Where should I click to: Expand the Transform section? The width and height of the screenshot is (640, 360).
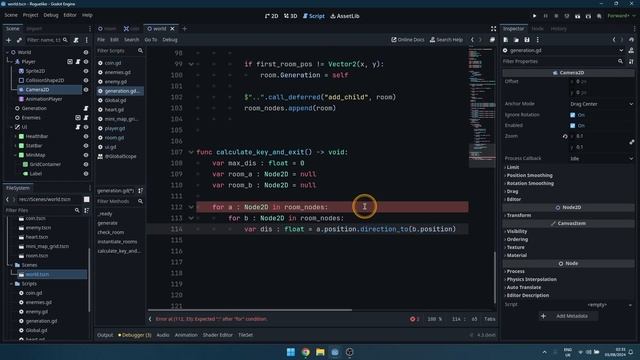pos(518,216)
